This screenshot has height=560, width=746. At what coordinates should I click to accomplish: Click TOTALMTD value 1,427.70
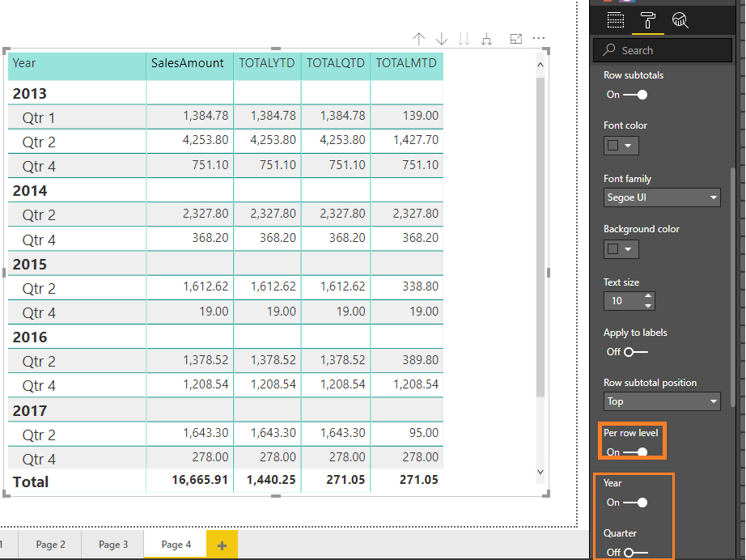click(x=416, y=140)
